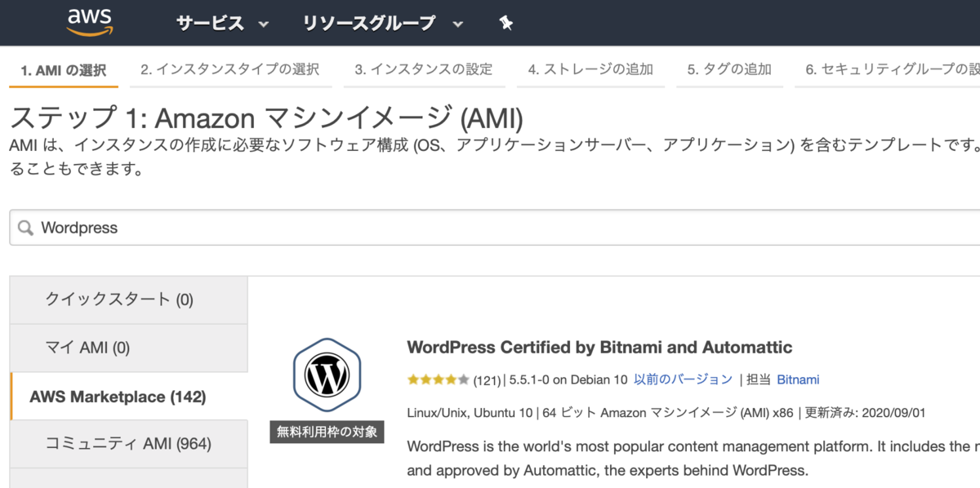Open WordPress Certified by Bitnami title

(x=599, y=347)
